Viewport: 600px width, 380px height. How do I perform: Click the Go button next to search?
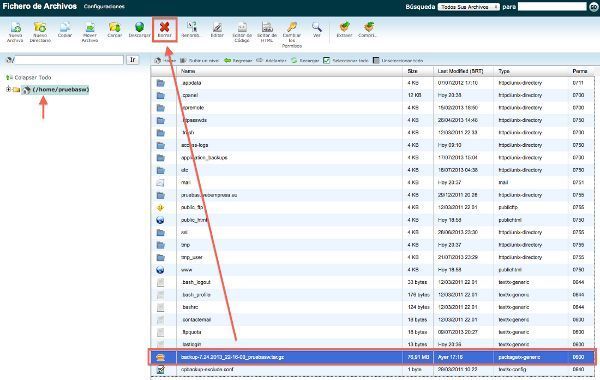click(x=593, y=7)
